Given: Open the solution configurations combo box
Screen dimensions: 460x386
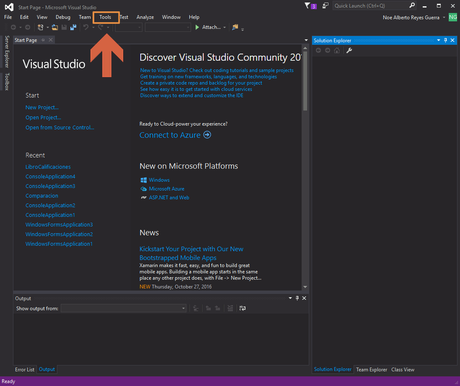Looking at the screenshot, I should click(129, 27).
